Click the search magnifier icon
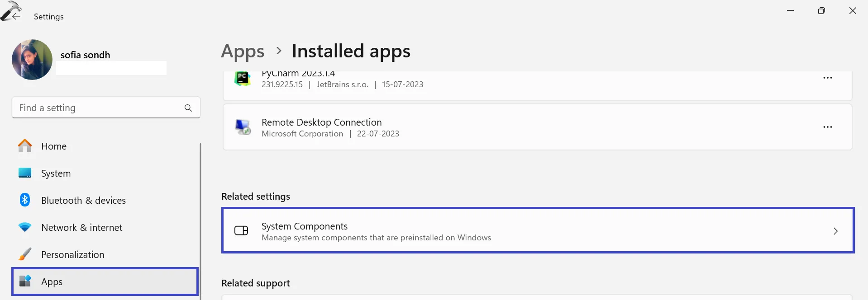Screen dimensions: 868x300 click(x=188, y=108)
